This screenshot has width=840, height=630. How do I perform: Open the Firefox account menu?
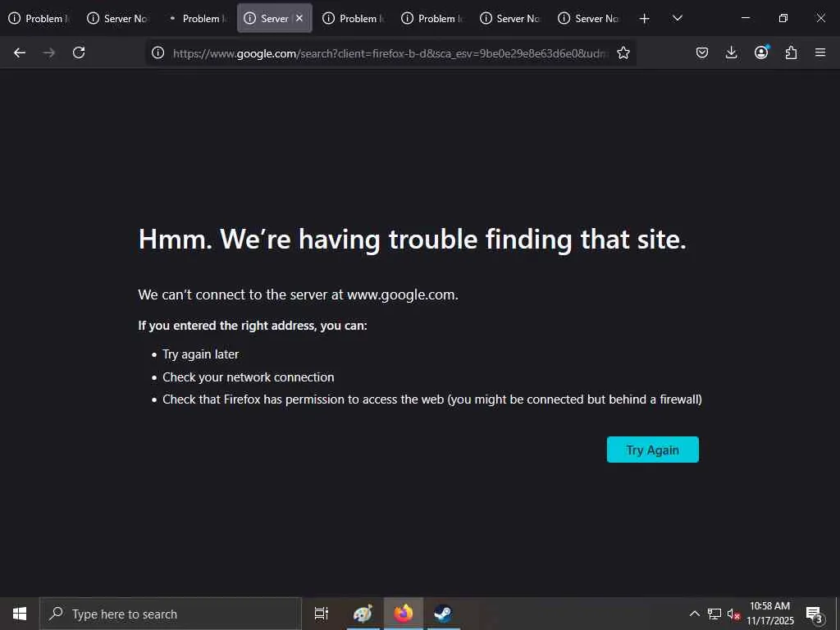(x=761, y=52)
